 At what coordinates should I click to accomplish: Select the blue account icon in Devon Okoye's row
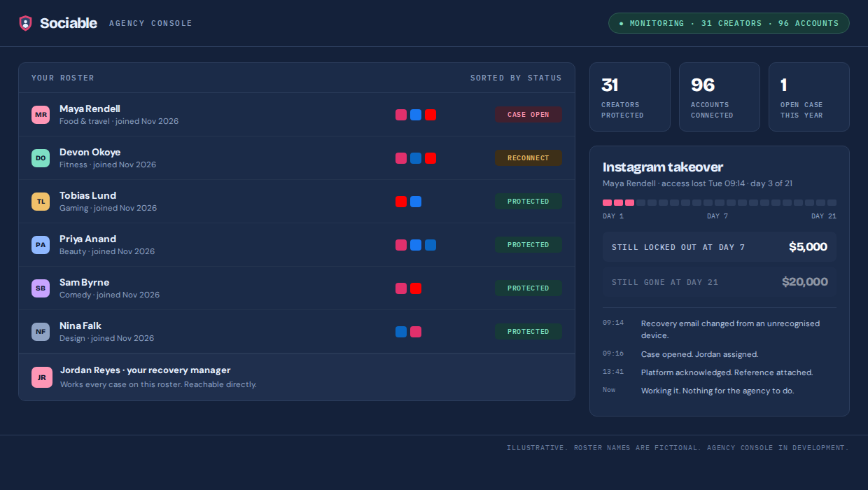pos(416,158)
